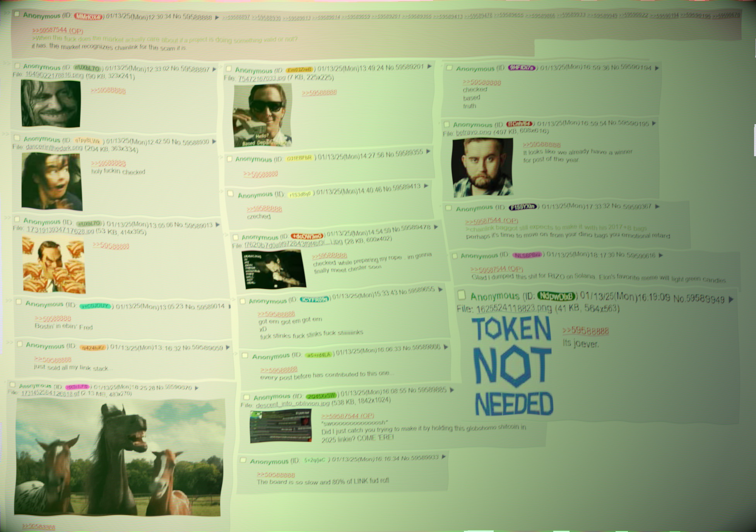This screenshot has height=532, width=756.
Task: Expand bearded man betraye thumbnail
Action: click(482, 167)
